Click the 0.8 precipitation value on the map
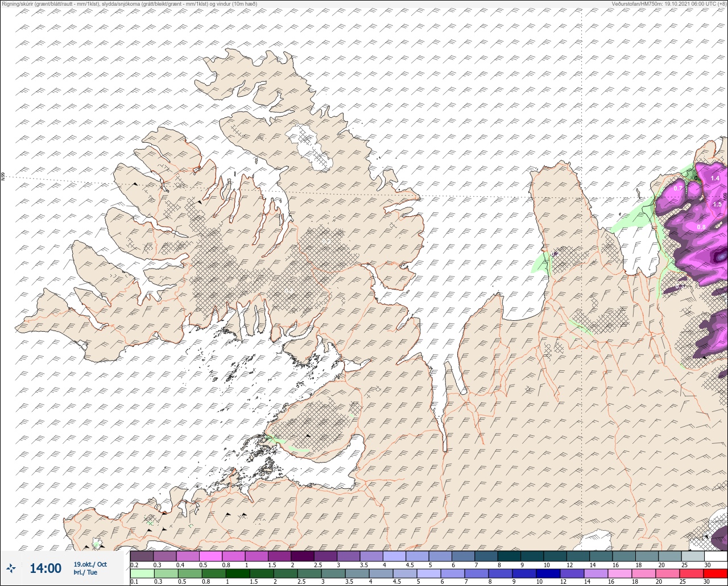 pos(701,227)
